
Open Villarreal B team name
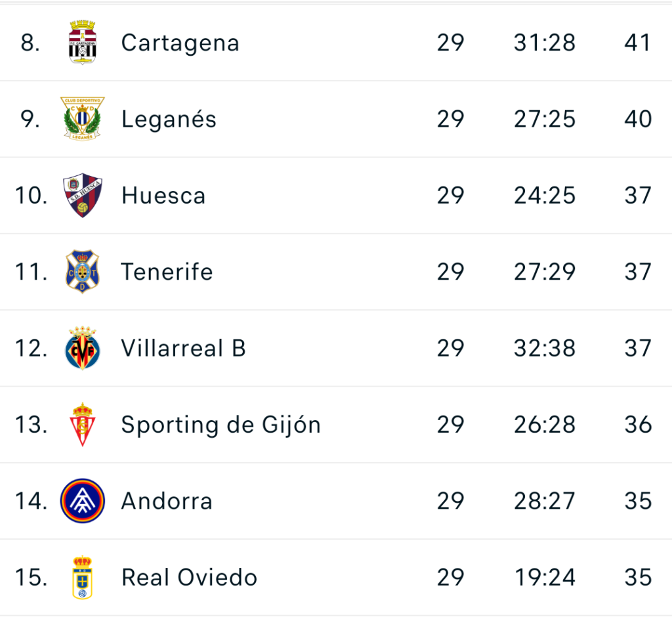tap(184, 348)
